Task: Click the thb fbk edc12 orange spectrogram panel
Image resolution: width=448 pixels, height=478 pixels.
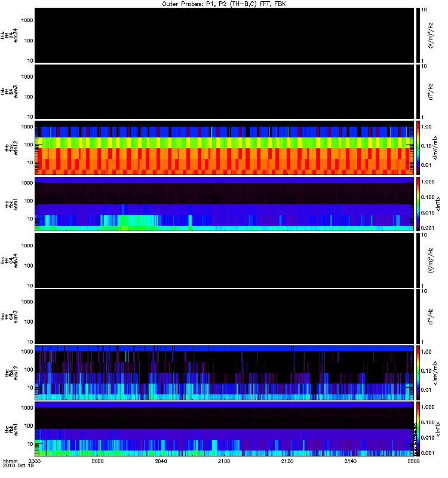Action: [x=225, y=148]
